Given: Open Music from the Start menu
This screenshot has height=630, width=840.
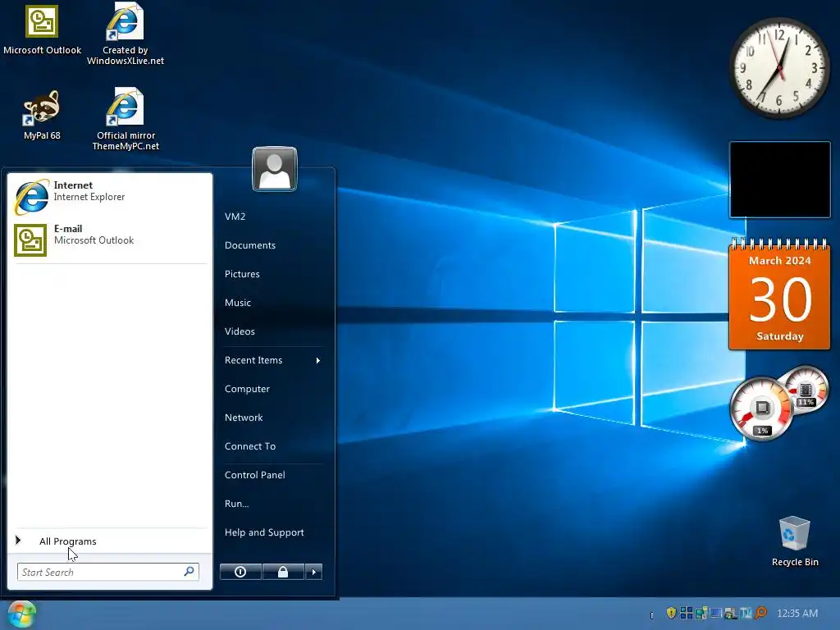Looking at the screenshot, I should click(x=238, y=303).
